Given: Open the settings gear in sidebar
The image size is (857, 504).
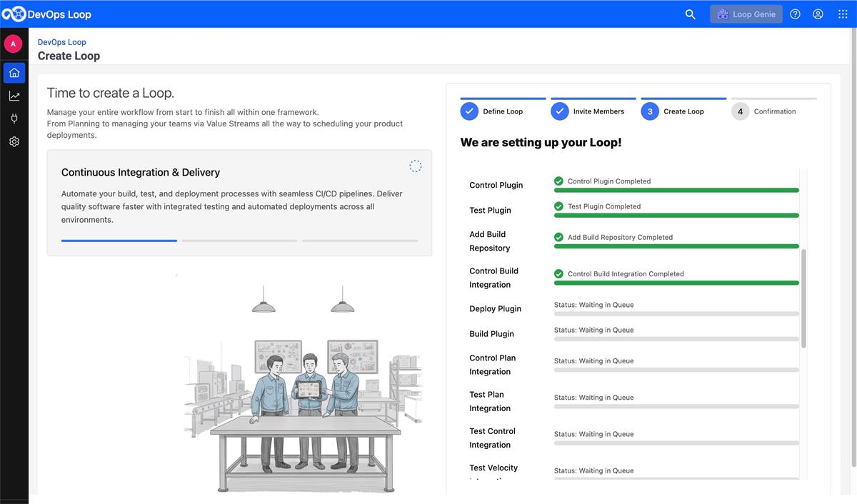Looking at the screenshot, I should coord(14,141).
